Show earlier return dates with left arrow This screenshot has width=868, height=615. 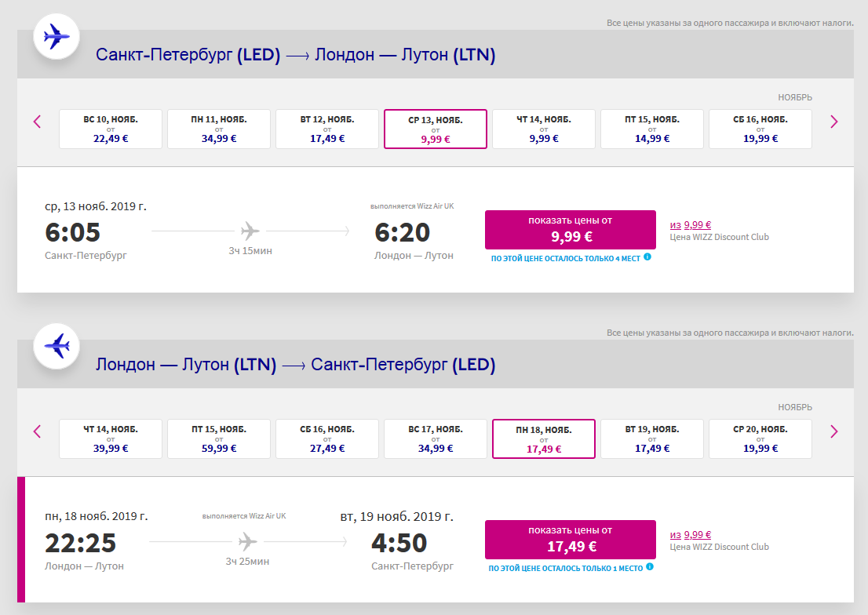[37, 431]
